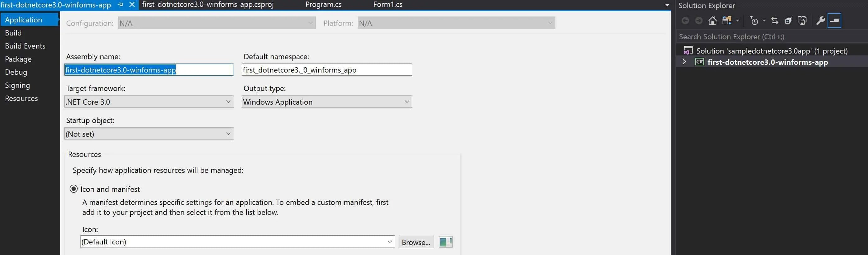This screenshot has height=255, width=868.
Task: Open the document tab overflow dropdown arrow
Action: pyautogui.click(x=667, y=5)
